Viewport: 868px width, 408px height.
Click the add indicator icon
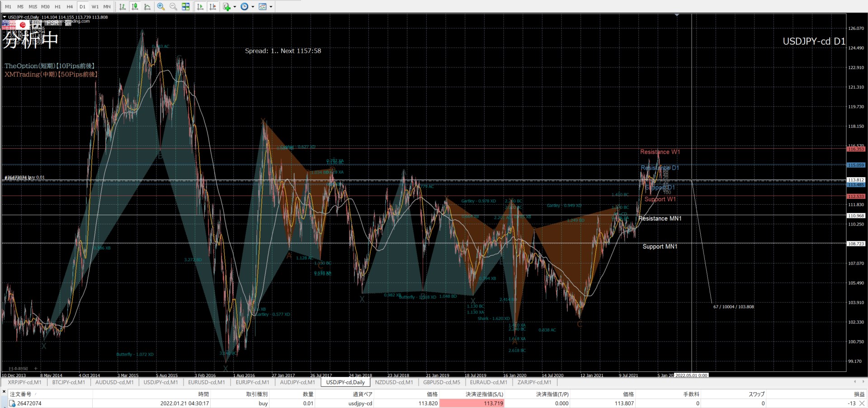pos(227,7)
